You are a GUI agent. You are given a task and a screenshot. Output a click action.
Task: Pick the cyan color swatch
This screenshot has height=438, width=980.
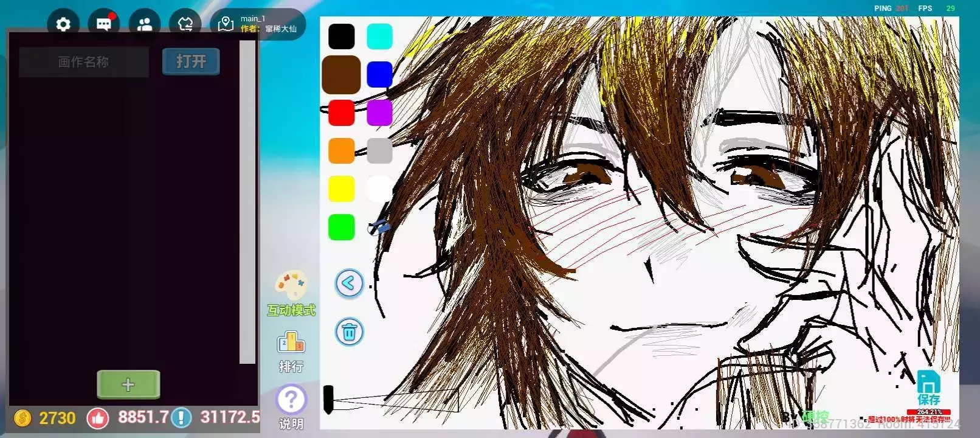[x=379, y=36]
